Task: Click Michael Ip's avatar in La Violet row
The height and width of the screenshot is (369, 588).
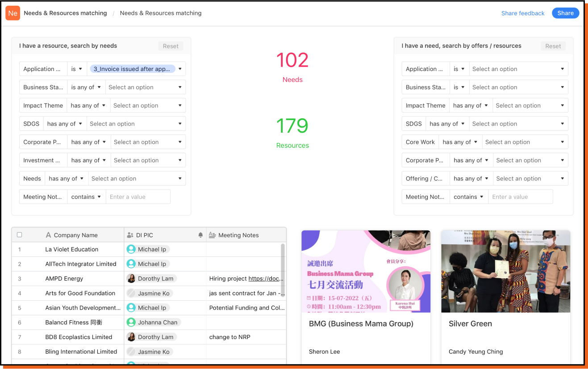Action: (131, 249)
